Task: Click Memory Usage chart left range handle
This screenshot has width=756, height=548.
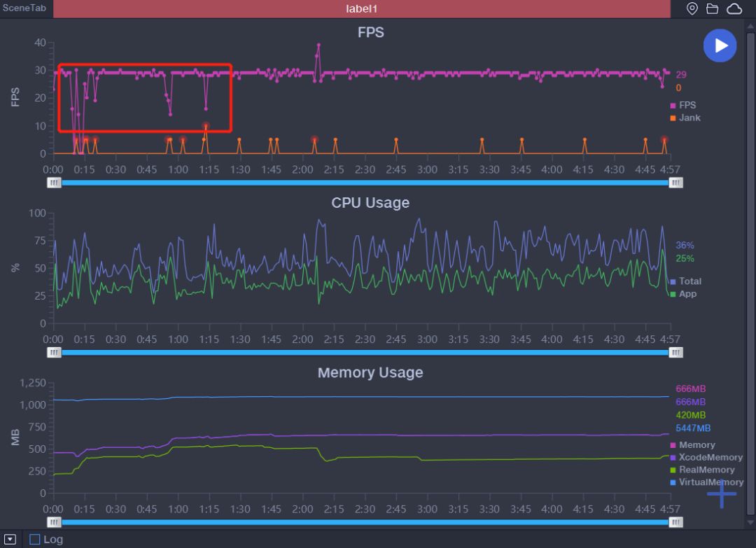Action: (x=54, y=522)
